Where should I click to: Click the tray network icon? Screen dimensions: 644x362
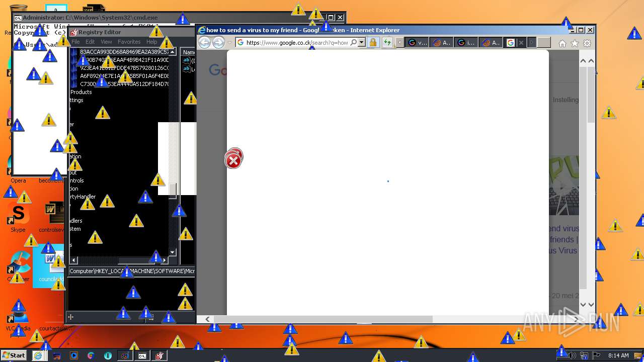(585, 355)
